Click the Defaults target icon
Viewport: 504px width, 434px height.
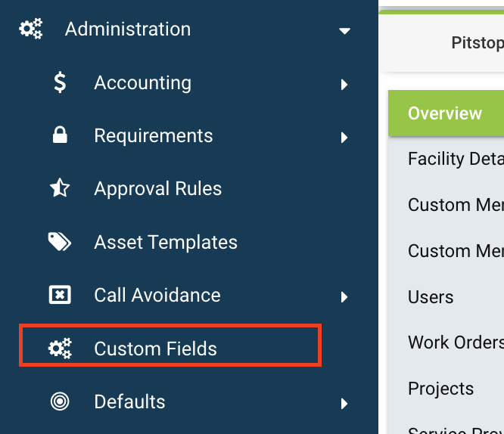tap(60, 401)
